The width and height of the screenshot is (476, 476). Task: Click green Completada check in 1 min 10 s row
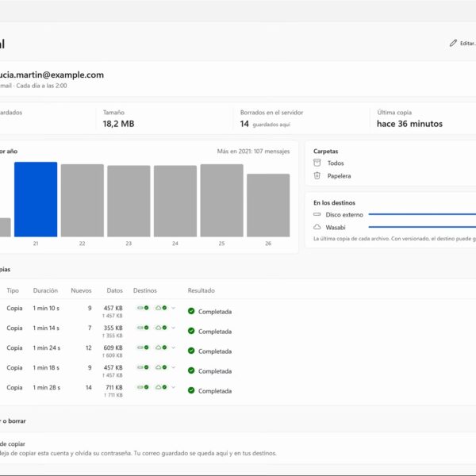pos(191,311)
